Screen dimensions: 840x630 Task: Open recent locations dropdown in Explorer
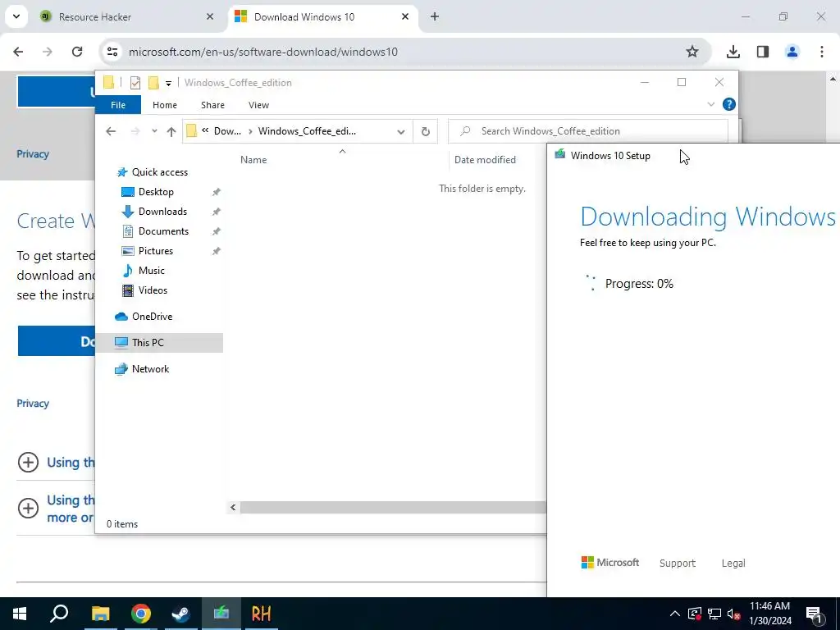click(x=154, y=131)
